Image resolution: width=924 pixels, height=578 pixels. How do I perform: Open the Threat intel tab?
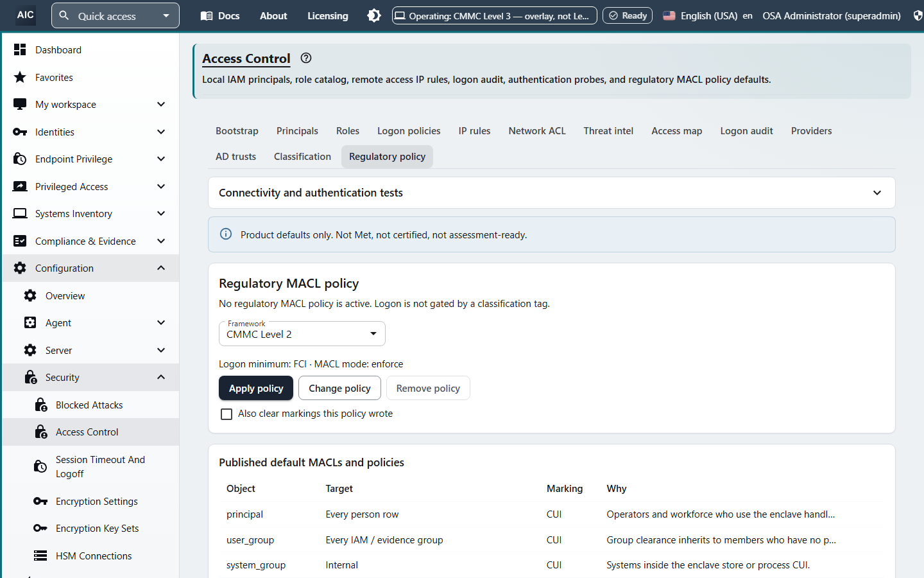coord(608,131)
